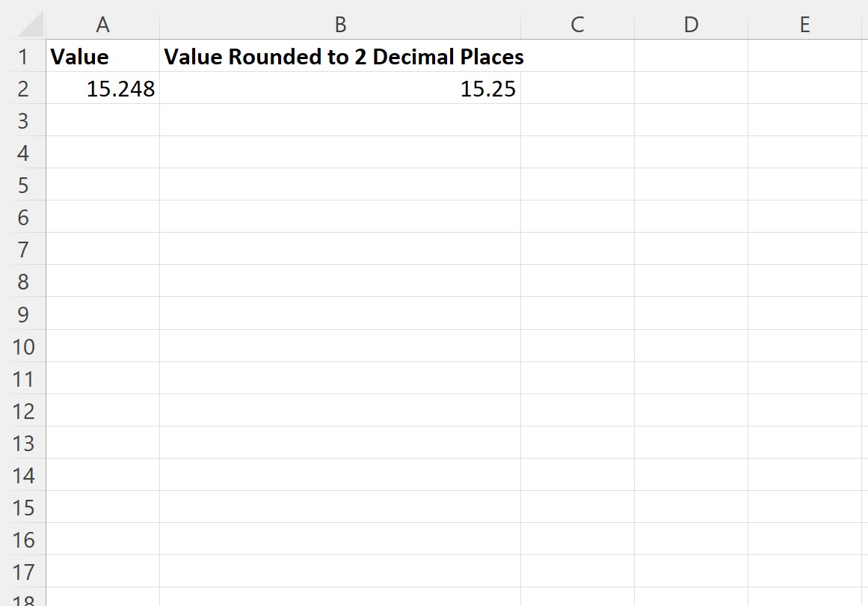
Task: Select row 2 using its row header
Action: point(25,88)
